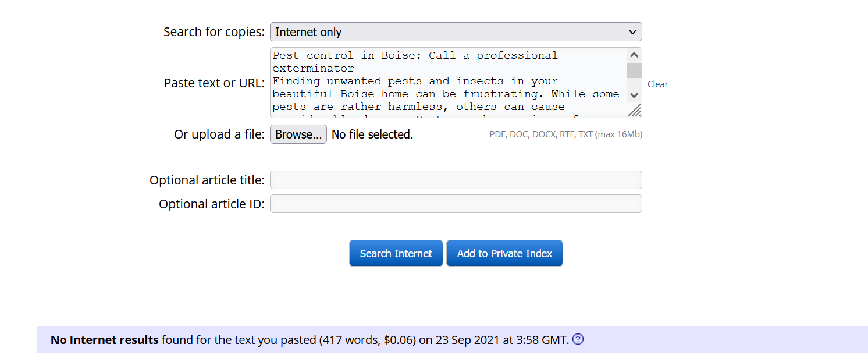Click the Search for copies label
The height and width of the screenshot is (362, 868).
(x=214, y=32)
